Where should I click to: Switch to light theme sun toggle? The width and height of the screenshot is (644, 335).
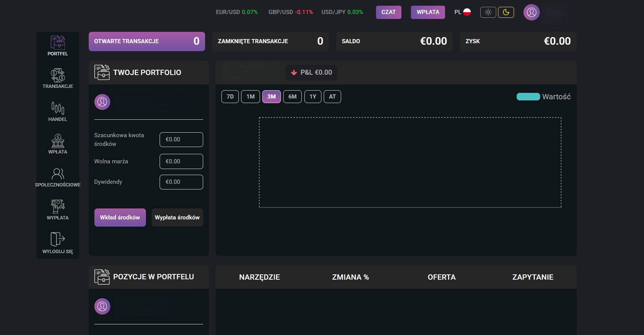click(488, 12)
